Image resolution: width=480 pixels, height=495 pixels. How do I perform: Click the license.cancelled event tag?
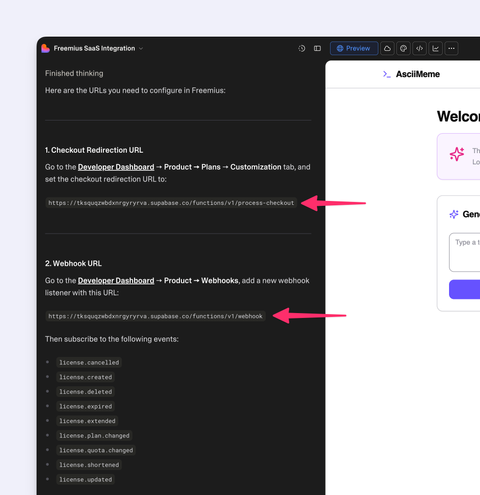pyautogui.click(x=89, y=362)
